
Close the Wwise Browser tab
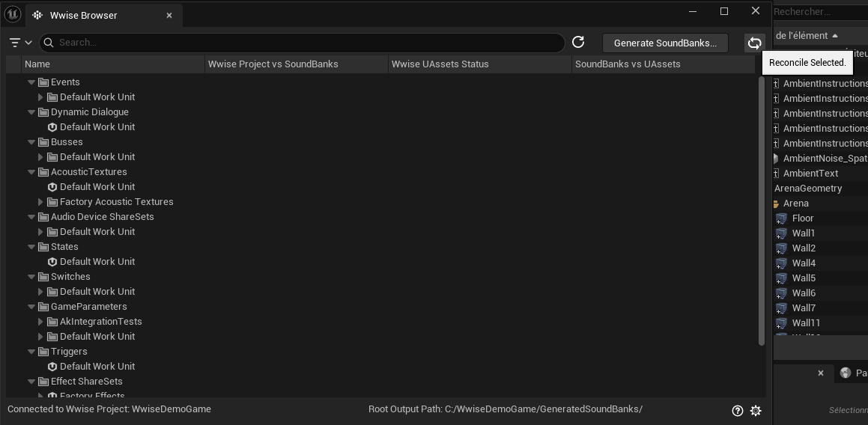(x=169, y=15)
